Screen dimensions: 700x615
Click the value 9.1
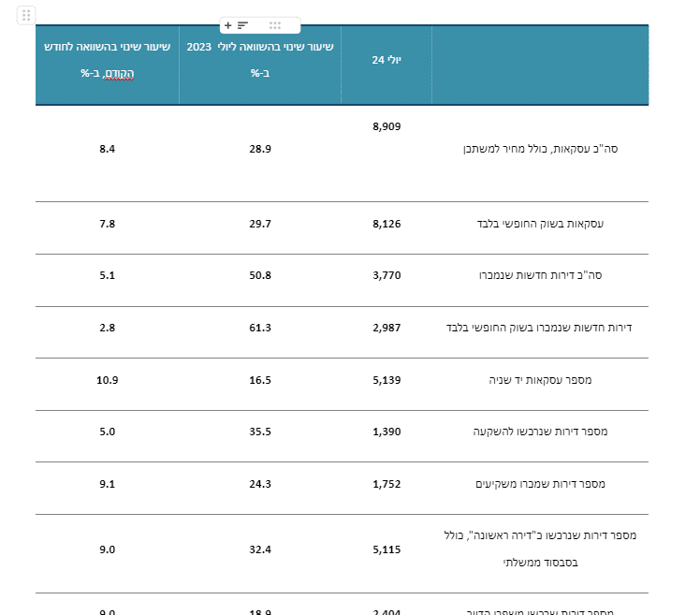[x=107, y=484]
